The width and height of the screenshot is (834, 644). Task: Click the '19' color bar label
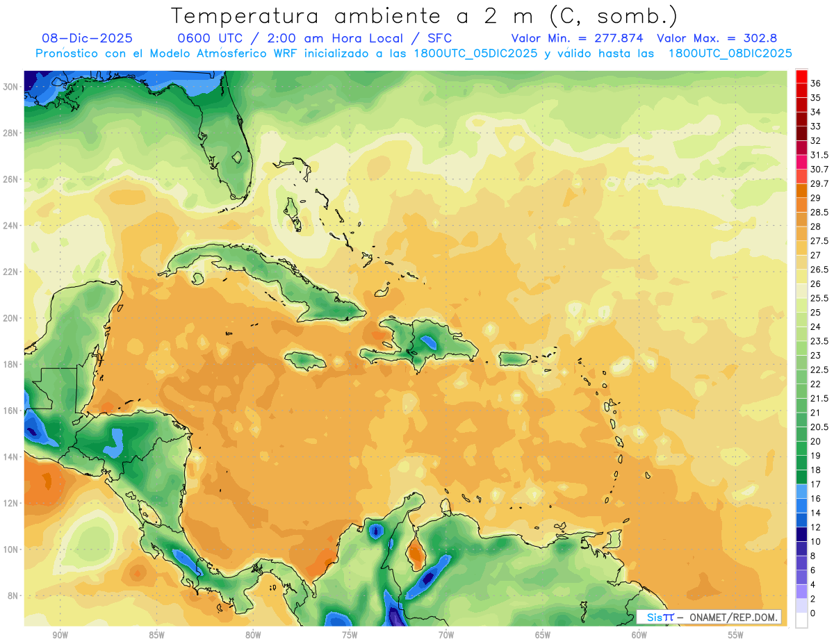[x=816, y=456]
